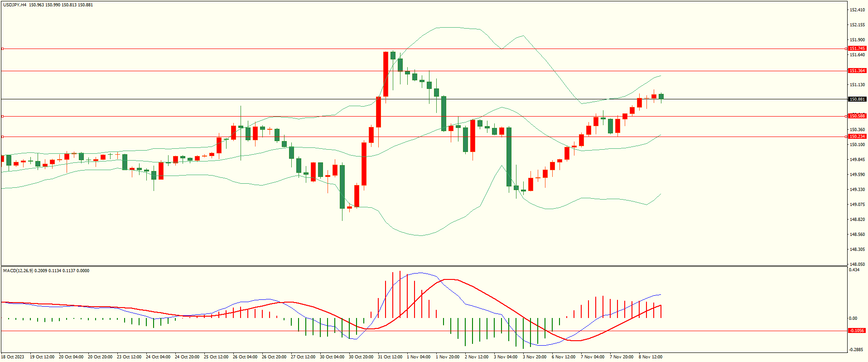Select the large green candle on 3 Nov
Screen dimensions: 868x362
(509, 157)
